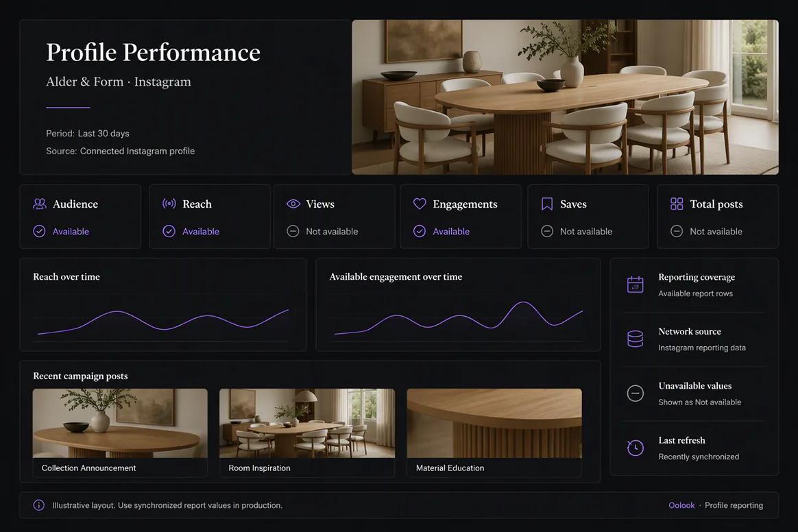Click the Saves not-available minus icon
798x532 pixels.
tap(546, 231)
